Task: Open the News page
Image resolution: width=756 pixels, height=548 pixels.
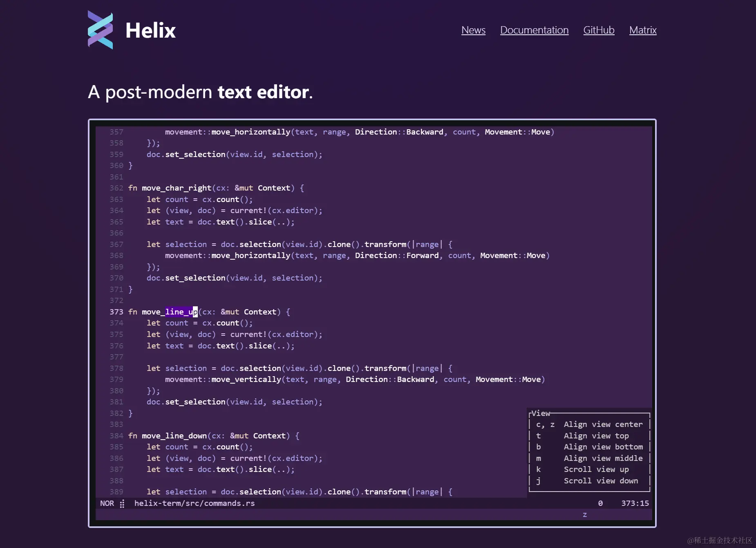Action: [473, 30]
